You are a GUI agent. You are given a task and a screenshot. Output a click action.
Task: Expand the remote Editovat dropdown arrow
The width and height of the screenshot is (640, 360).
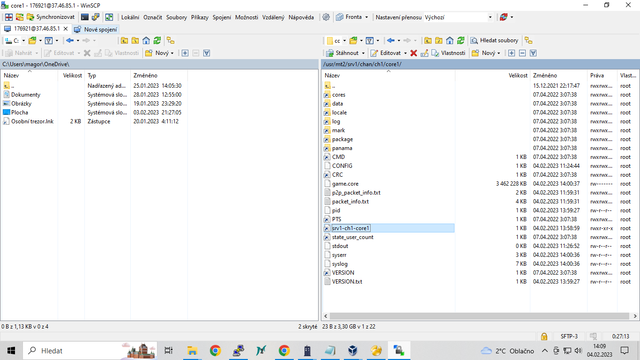(405, 53)
